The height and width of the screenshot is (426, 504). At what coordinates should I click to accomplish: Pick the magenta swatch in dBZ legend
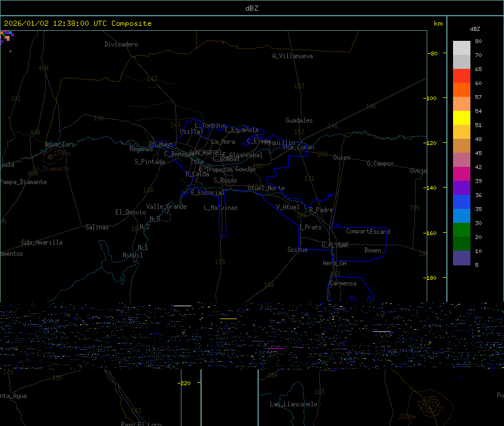tap(461, 174)
